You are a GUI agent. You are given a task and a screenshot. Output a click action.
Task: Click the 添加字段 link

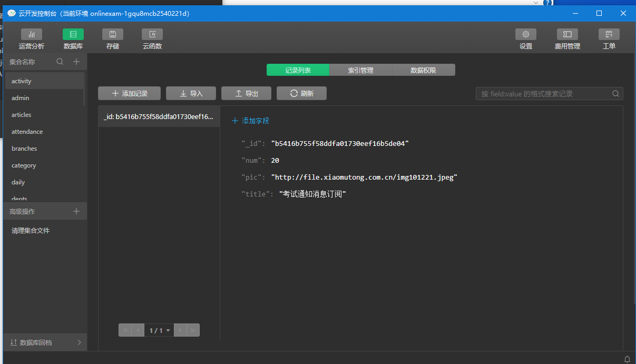(250, 121)
